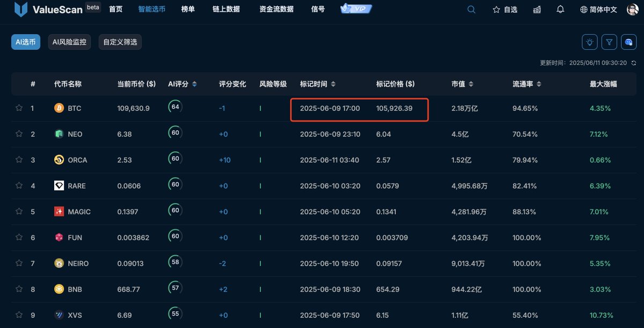This screenshot has height=328, width=644.
Task: Open the BTC token name
Action: click(75, 108)
